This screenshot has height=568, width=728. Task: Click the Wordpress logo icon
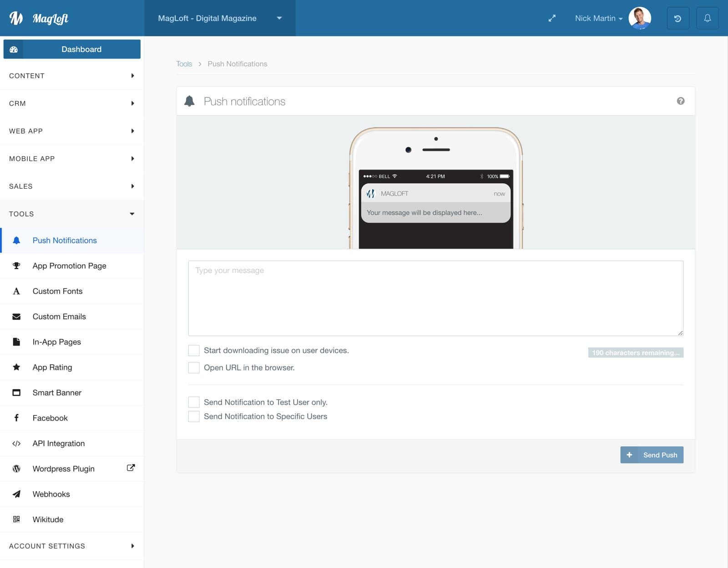tap(16, 469)
